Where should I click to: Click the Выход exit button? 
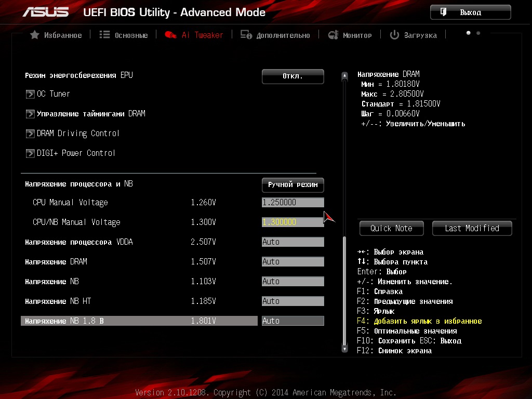tap(471, 12)
